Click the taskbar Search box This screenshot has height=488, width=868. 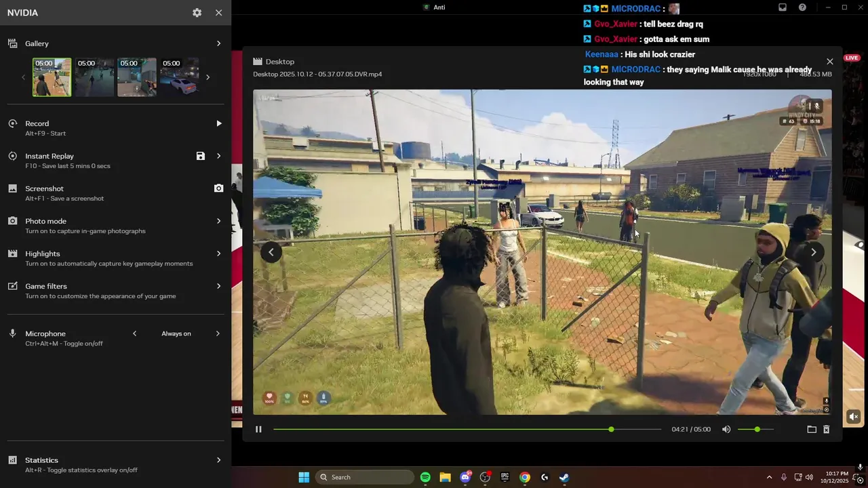point(366,477)
